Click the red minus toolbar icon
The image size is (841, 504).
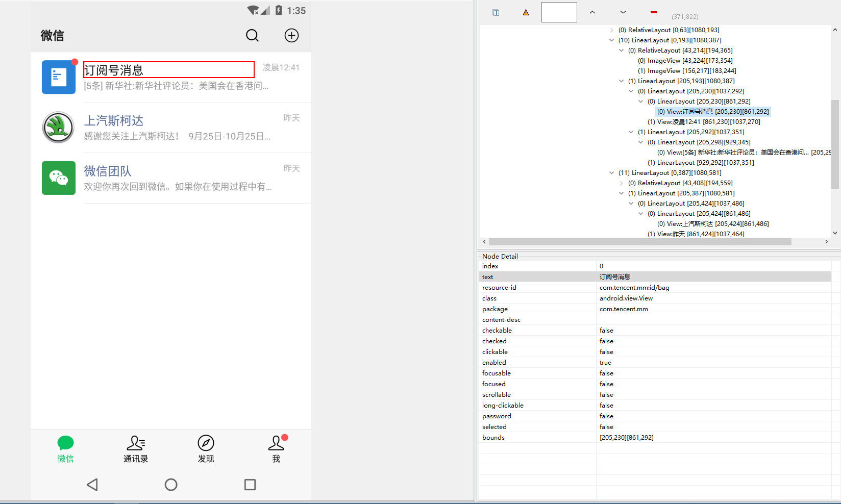[x=654, y=12]
